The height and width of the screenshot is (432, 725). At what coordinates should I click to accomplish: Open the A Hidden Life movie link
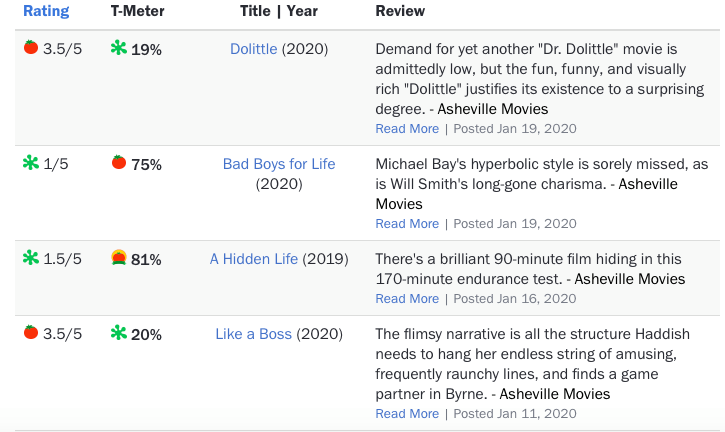[x=254, y=259]
